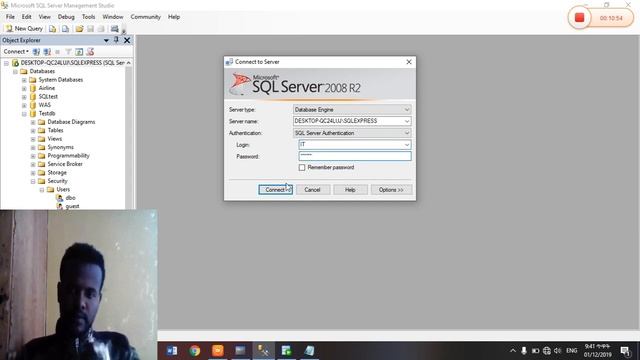The height and width of the screenshot is (360, 640).
Task: Click the Password input field
Action: point(355,156)
